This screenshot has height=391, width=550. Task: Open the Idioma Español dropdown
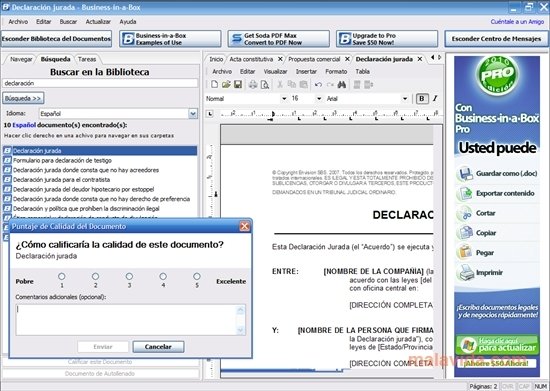point(193,114)
